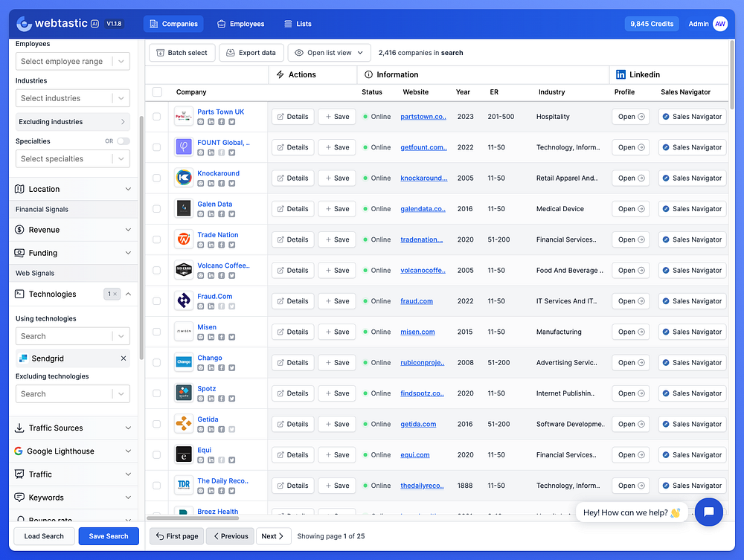Click the Trade Nation company logo
The image size is (744, 560).
coord(184,239)
